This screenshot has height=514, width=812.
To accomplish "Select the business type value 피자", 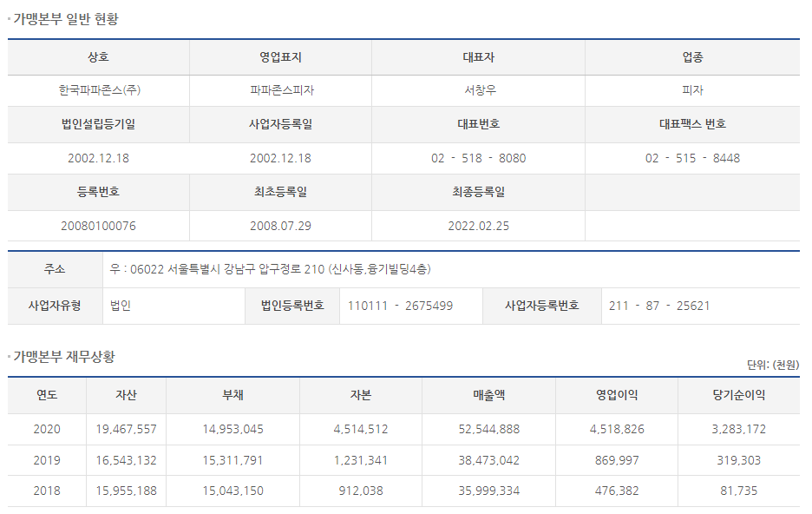I will pyautogui.click(x=692, y=90).
